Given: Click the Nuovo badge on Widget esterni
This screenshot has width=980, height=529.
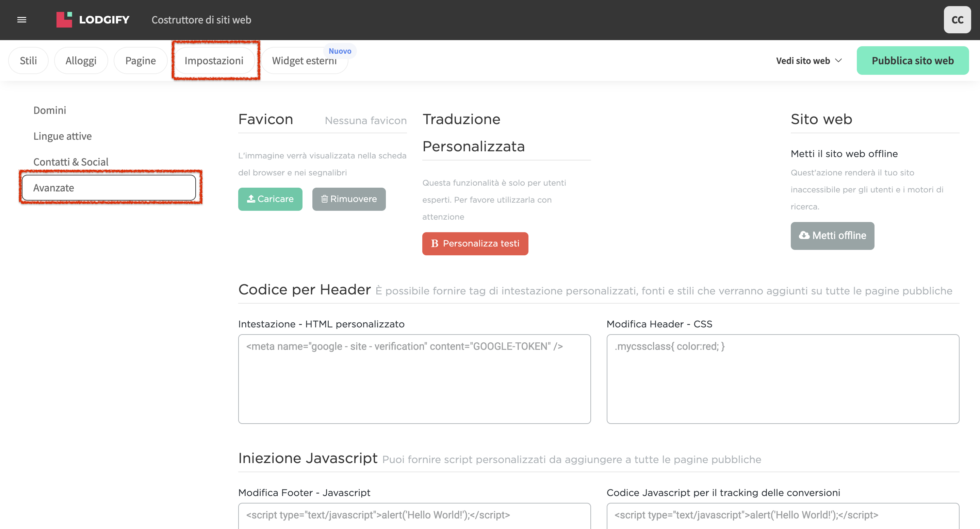Looking at the screenshot, I should 340,51.
